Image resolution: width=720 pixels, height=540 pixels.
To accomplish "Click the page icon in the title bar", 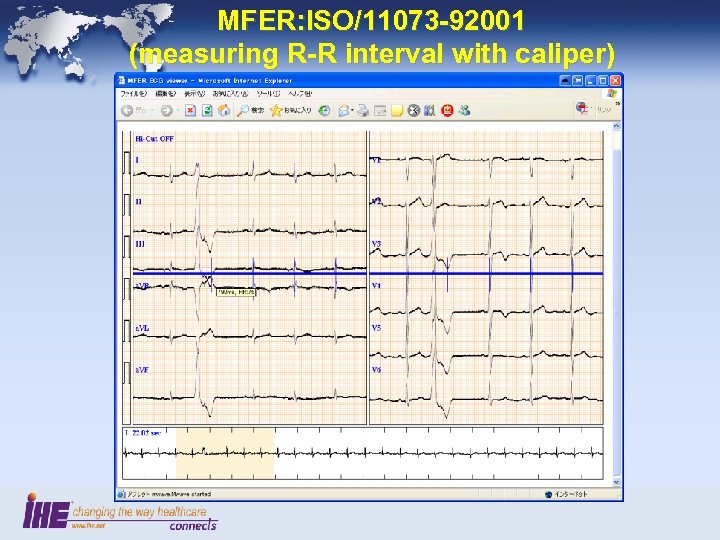I will [122, 80].
